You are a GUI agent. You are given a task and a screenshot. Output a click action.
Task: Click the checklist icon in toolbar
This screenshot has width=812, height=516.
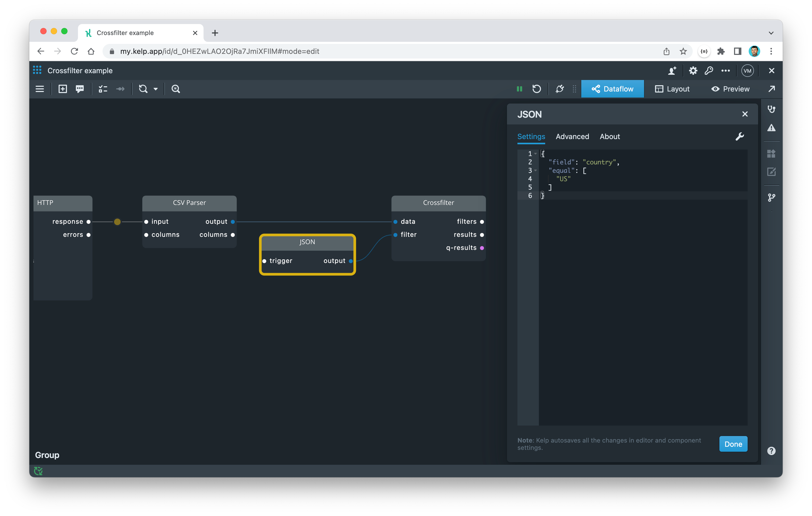[103, 89]
